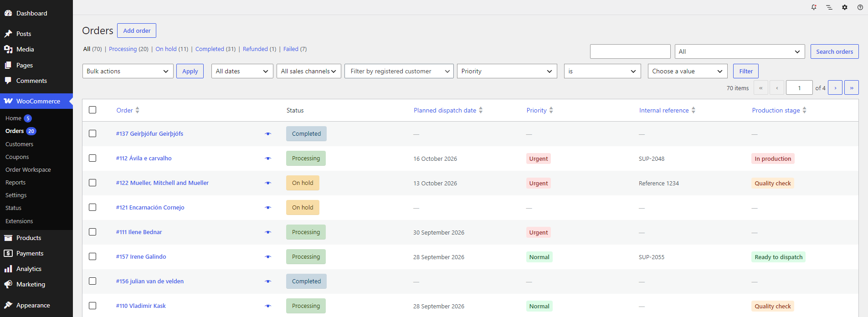The height and width of the screenshot is (317, 868).
Task: Click the Posts pin icon
Action: [x=8, y=34]
